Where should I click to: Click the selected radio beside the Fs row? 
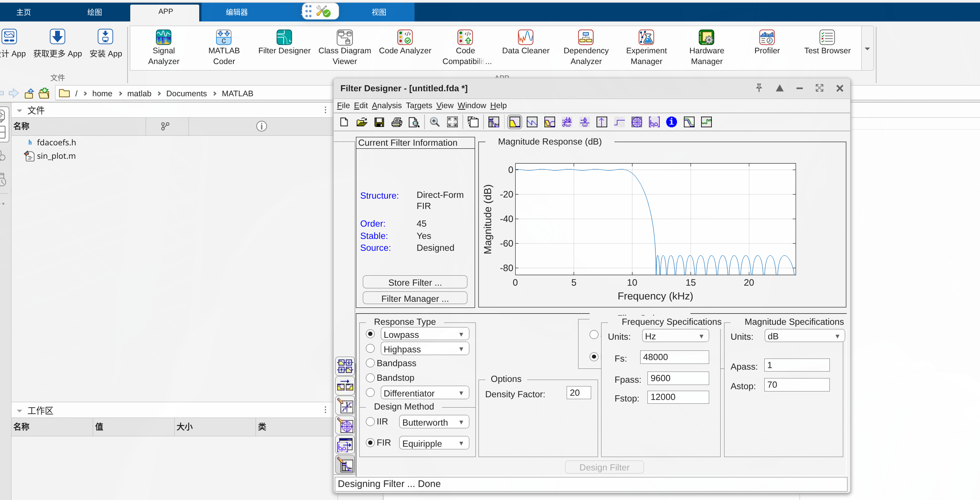pyautogui.click(x=594, y=357)
